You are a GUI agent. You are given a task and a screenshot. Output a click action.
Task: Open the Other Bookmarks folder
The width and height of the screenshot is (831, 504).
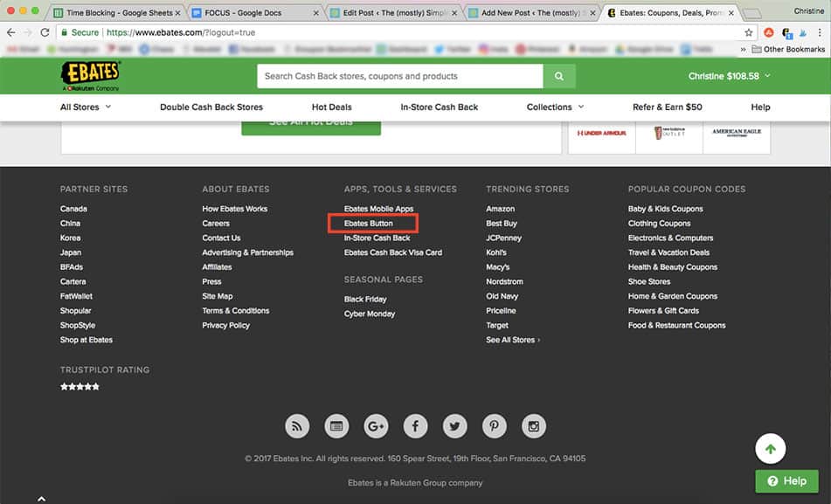click(788, 49)
